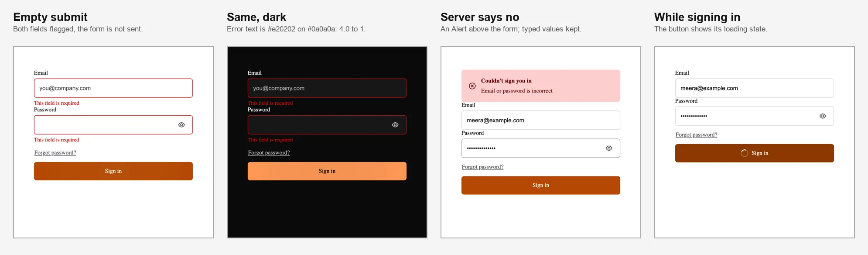The height and width of the screenshot is (255, 868).
Task: Click error icon in Couldn't sign you in alert
Action: point(472,86)
